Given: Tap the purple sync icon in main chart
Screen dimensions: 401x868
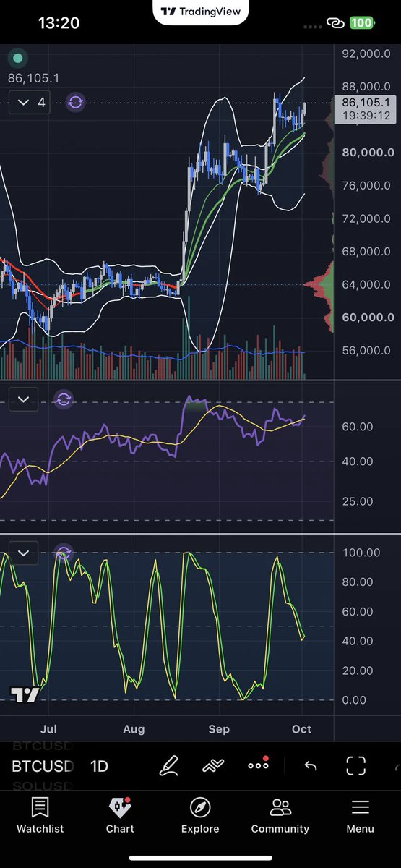Looking at the screenshot, I should pos(75,102).
